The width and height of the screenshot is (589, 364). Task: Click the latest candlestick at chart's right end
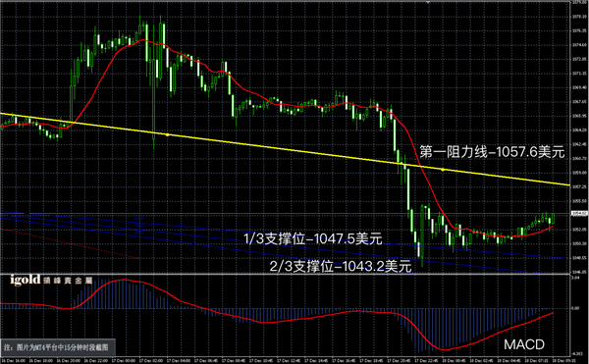(x=554, y=219)
